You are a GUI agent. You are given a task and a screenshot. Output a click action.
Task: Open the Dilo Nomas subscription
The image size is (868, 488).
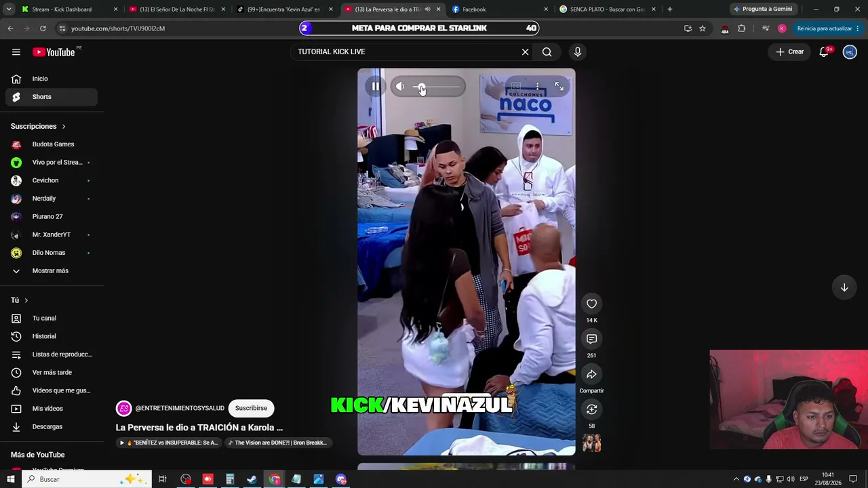(52, 253)
